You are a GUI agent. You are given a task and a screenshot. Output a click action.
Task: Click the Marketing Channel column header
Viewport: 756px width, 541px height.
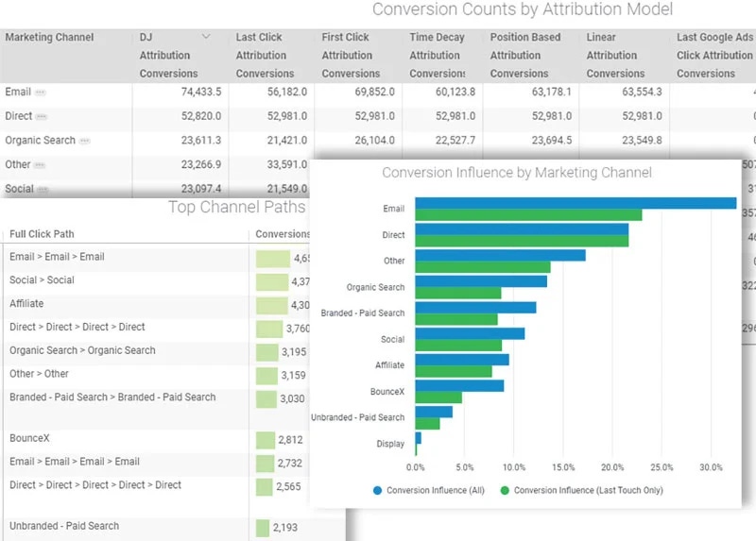pyautogui.click(x=49, y=37)
